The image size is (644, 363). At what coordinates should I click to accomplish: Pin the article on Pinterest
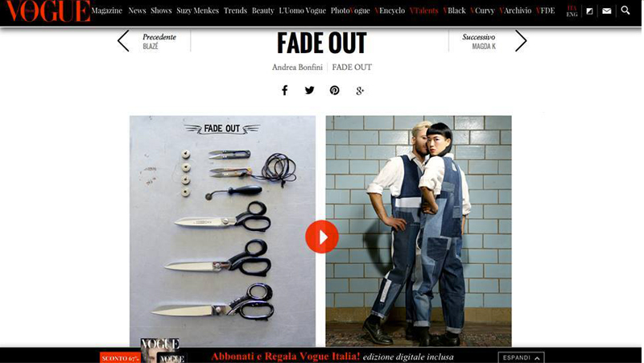click(335, 90)
